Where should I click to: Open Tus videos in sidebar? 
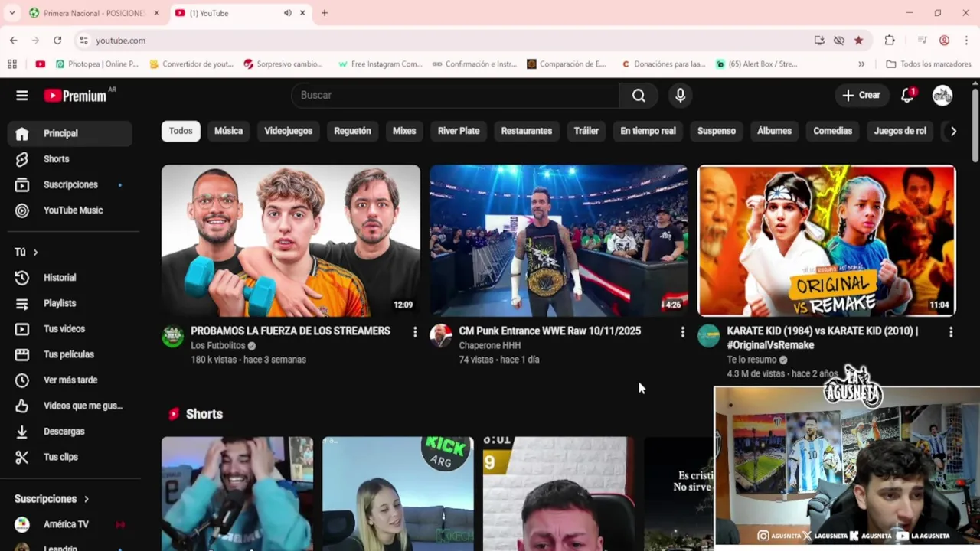pos(70,329)
